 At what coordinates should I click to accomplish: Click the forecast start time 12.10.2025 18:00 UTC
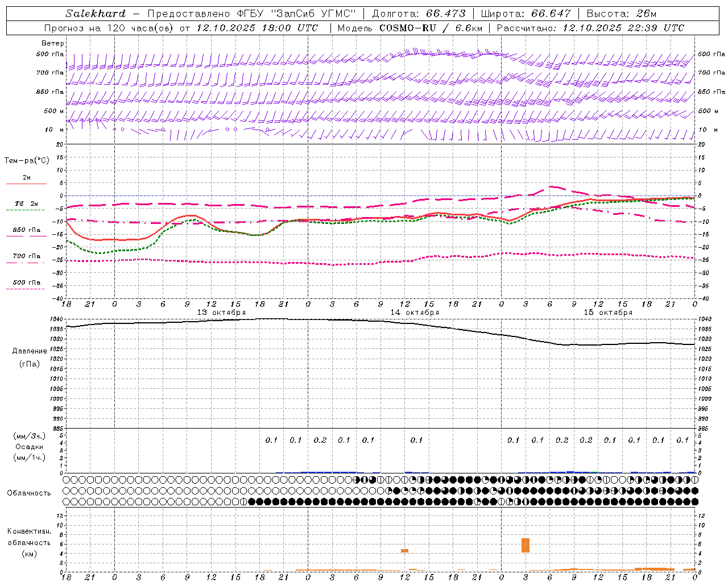click(257, 28)
